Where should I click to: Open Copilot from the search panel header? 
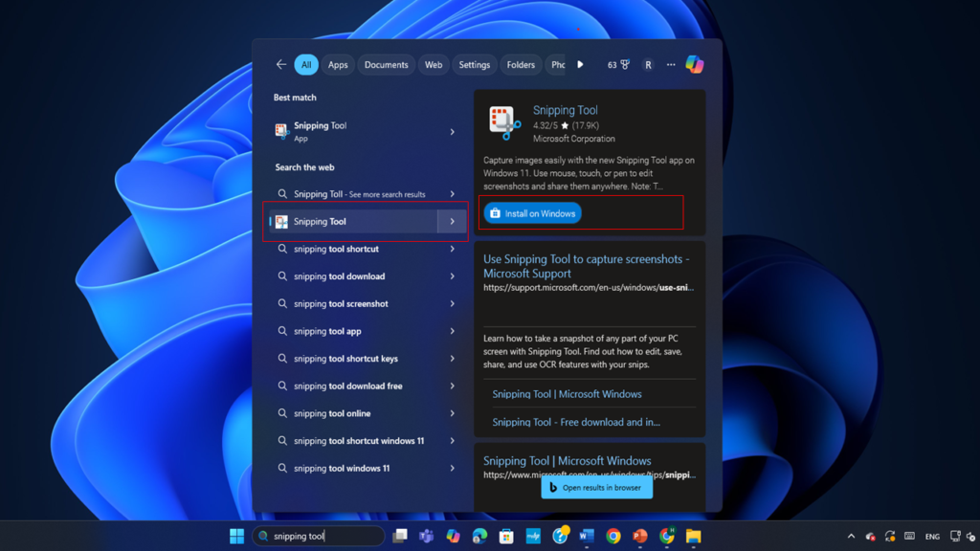click(695, 64)
